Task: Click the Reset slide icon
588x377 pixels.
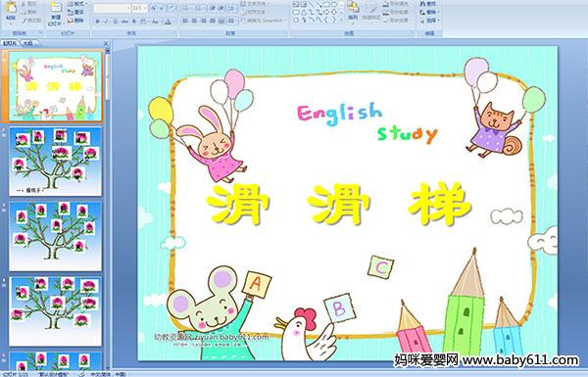Action: click(x=71, y=12)
